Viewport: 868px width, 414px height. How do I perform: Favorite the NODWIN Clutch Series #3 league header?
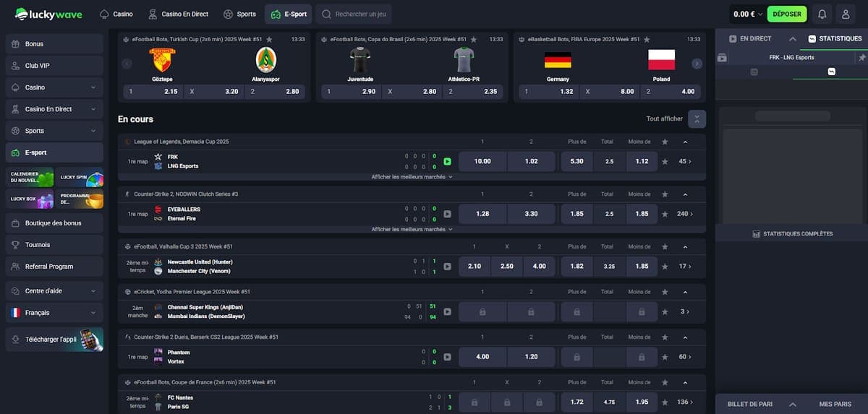(x=665, y=194)
